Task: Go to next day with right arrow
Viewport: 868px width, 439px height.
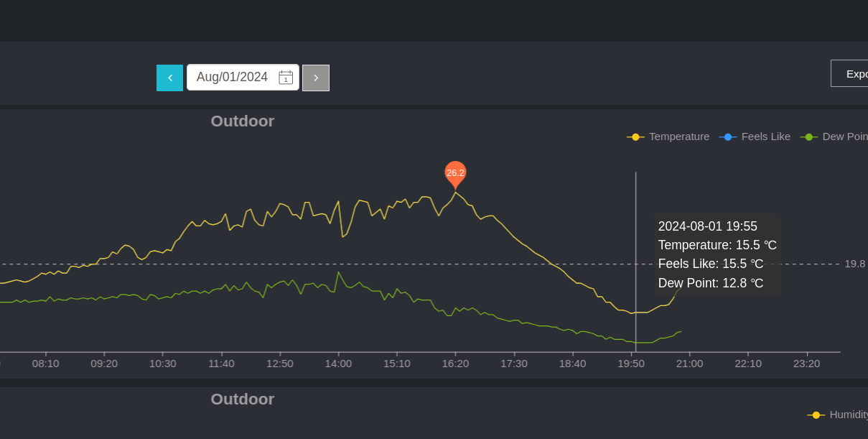Action: pos(316,78)
